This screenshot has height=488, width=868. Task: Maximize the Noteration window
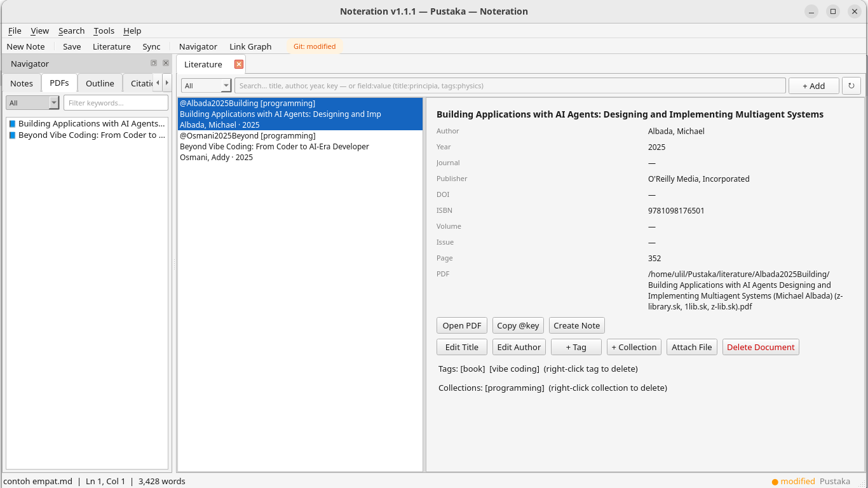pyautogui.click(x=833, y=11)
